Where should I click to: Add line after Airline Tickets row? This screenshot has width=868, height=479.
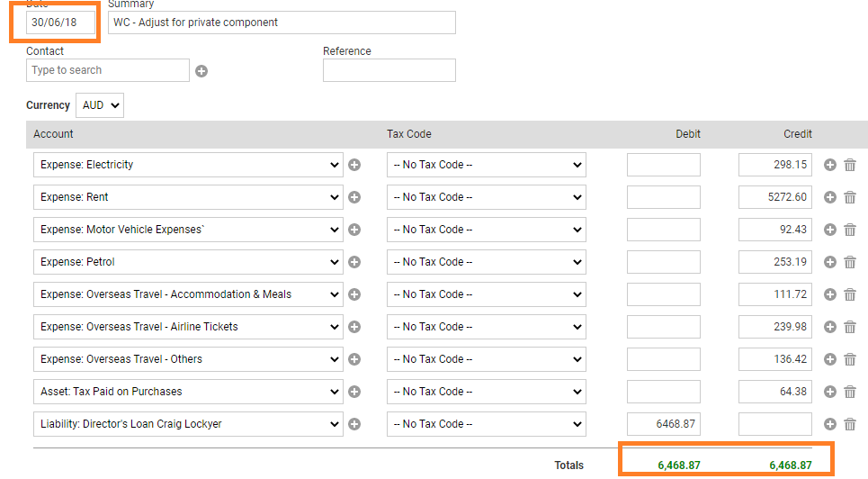tap(830, 327)
